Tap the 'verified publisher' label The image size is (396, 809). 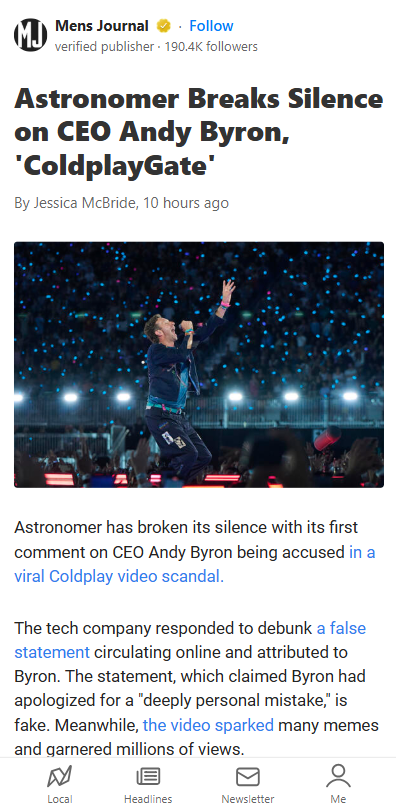(104, 47)
